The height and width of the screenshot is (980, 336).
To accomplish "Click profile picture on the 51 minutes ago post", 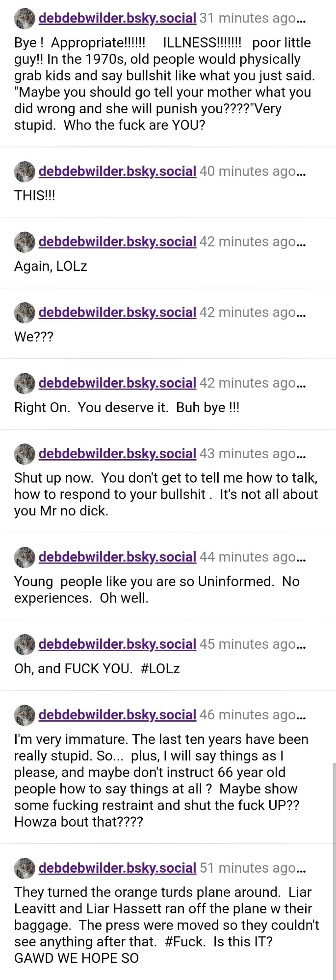I will (x=25, y=868).
